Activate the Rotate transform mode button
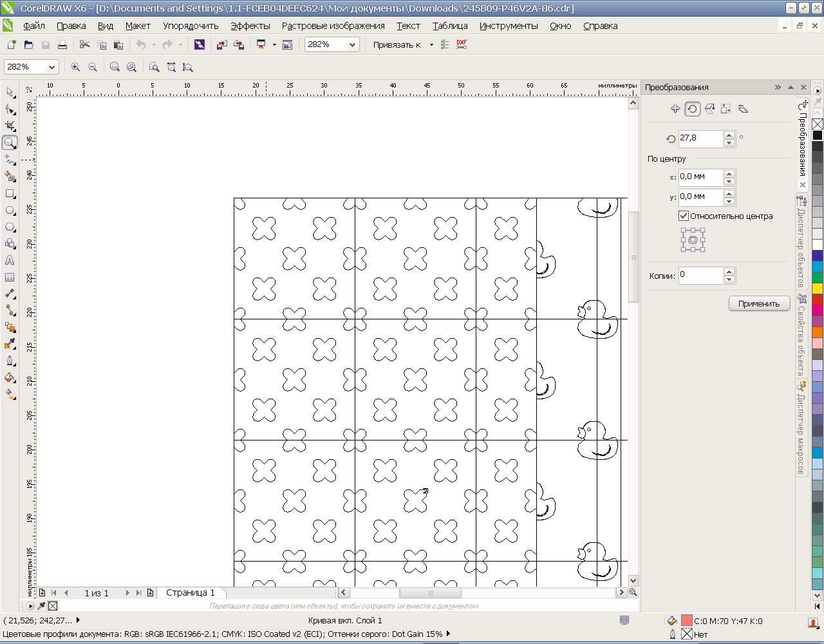Image resolution: width=824 pixels, height=644 pixels. 692,109
